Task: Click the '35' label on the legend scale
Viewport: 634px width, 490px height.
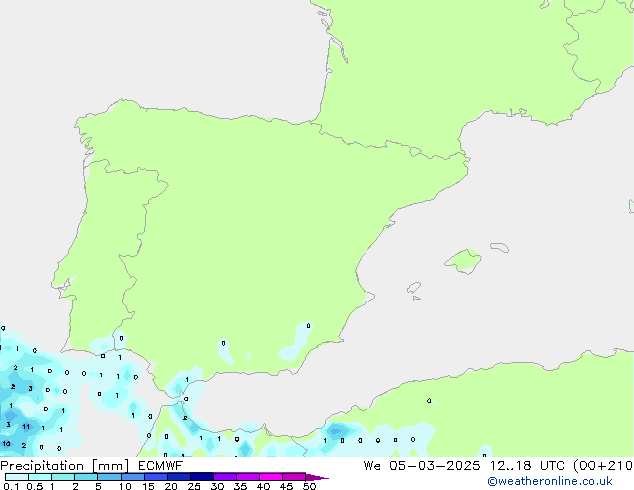Action: (240, 486)
